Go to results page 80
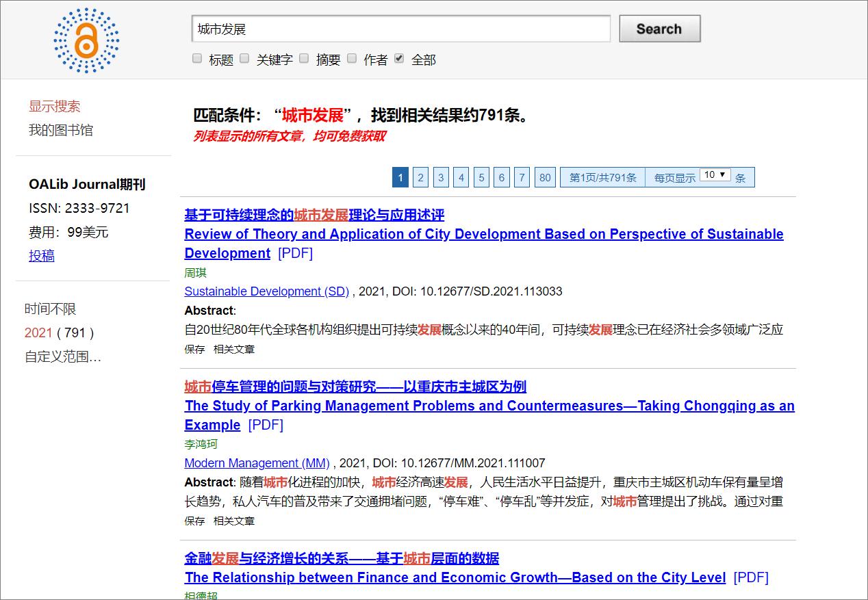868x600 pixels. click(545, 177)
